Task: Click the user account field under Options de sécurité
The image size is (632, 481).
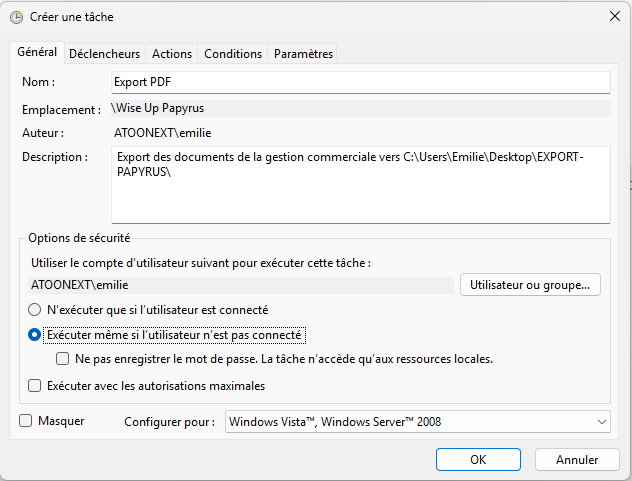Action: pyautogui.click(x=240, y=285)
